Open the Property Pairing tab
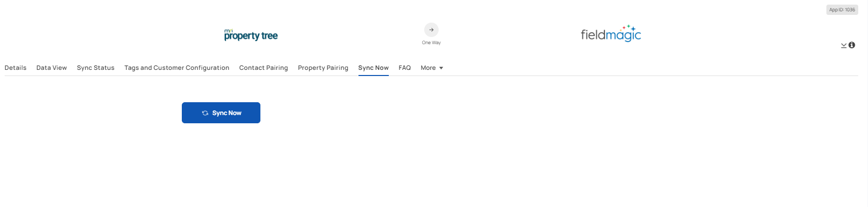868x207 pixels. [x=323, y=68]
